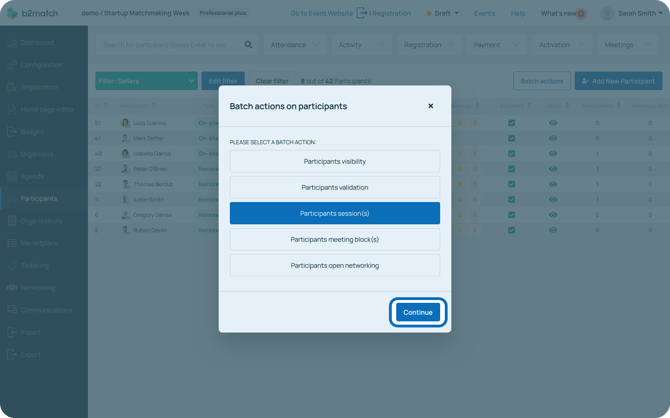Open the Activation filter dropdown
The height and width of the screenshot is (418, 670).
click(x=562, y=44)
